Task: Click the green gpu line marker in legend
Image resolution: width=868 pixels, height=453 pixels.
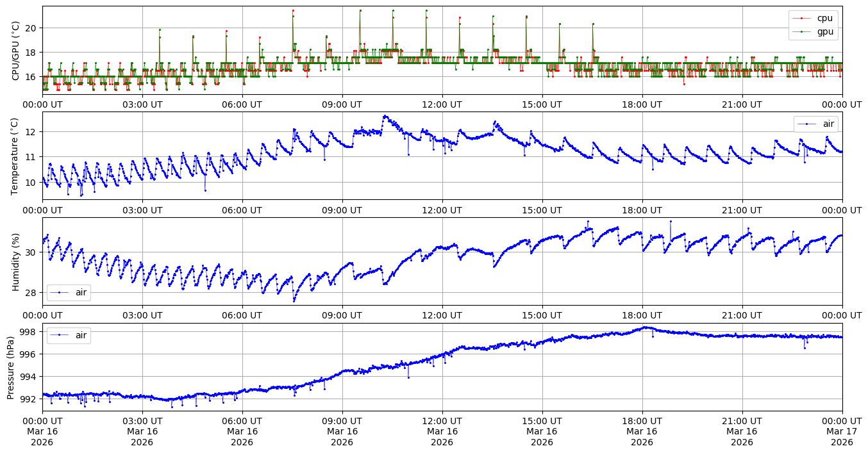Action: pyautogui.click(x=801, y=30)
